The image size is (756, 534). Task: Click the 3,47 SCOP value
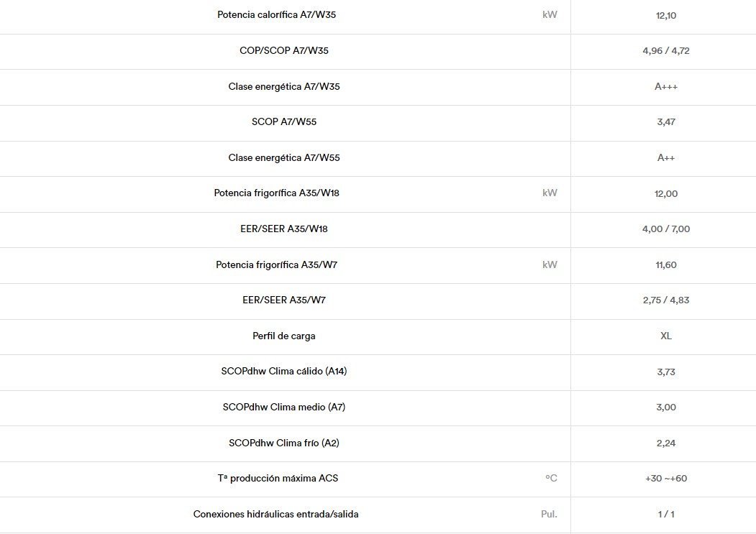(666, 122)
